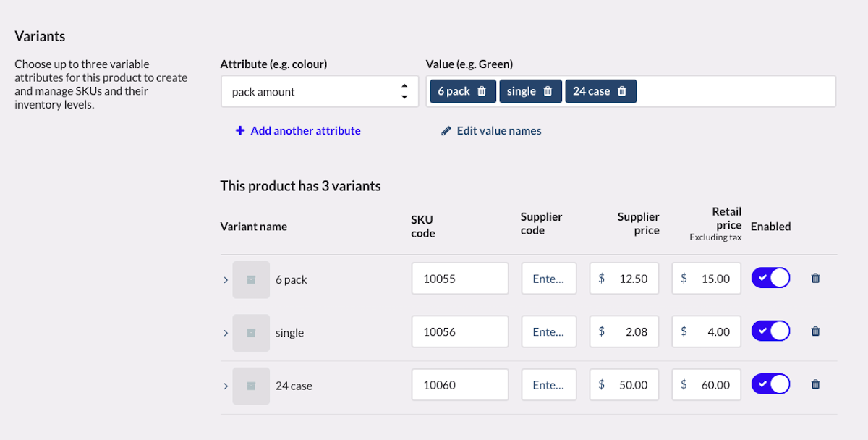
Task: Click 'Add another attribute' link
Action: pos(298,131)
